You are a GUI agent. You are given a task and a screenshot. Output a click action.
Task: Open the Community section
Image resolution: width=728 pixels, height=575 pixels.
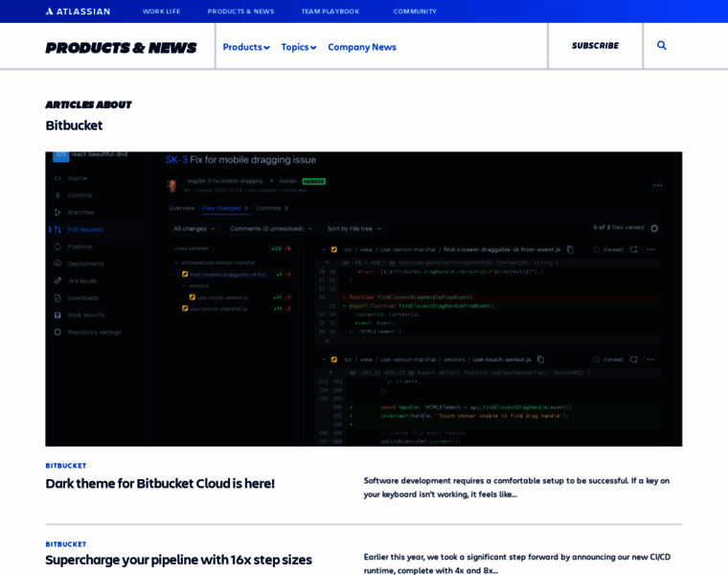415,11
